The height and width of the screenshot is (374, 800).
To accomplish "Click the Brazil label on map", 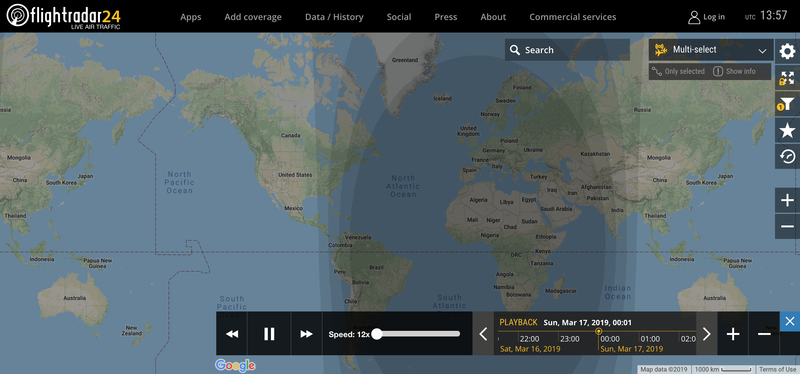I will [376, 267].
